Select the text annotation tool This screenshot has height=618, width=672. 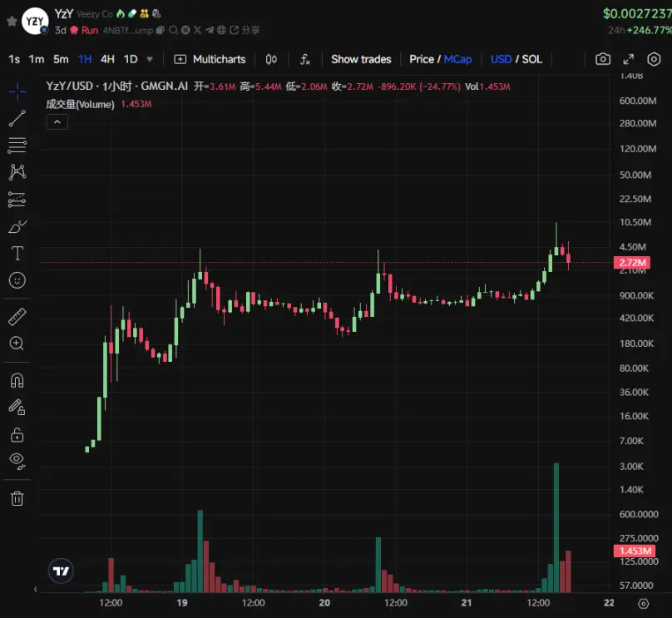point(17,254)
